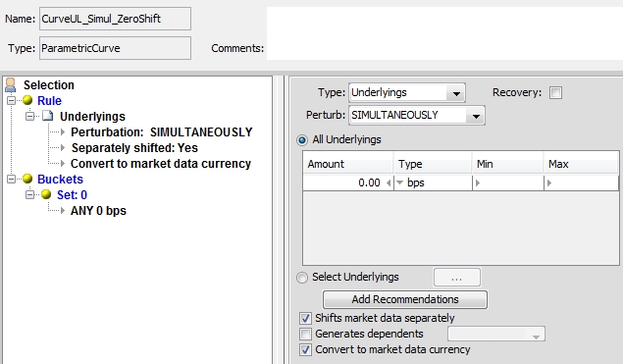This screenshot has width=623, height=364.
Task: Select the Rule tree item label
Action: coord(49,100)
